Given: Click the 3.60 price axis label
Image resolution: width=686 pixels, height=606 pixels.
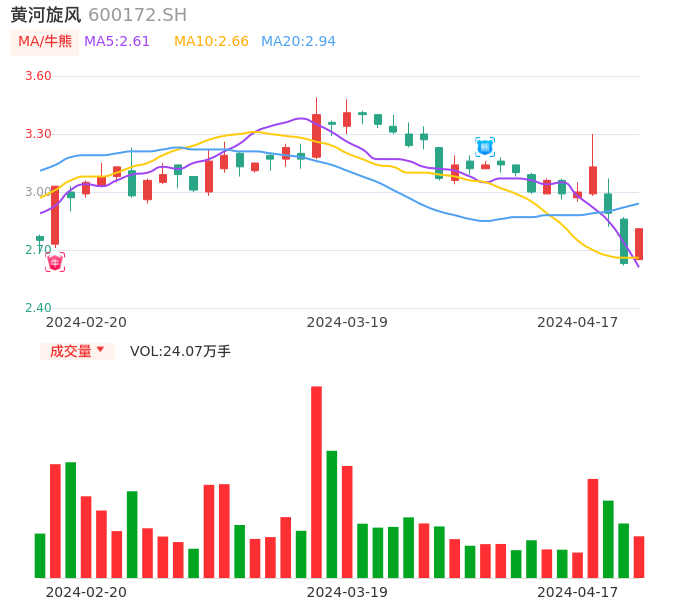Looking at the screenshot, I should [37, 76].
